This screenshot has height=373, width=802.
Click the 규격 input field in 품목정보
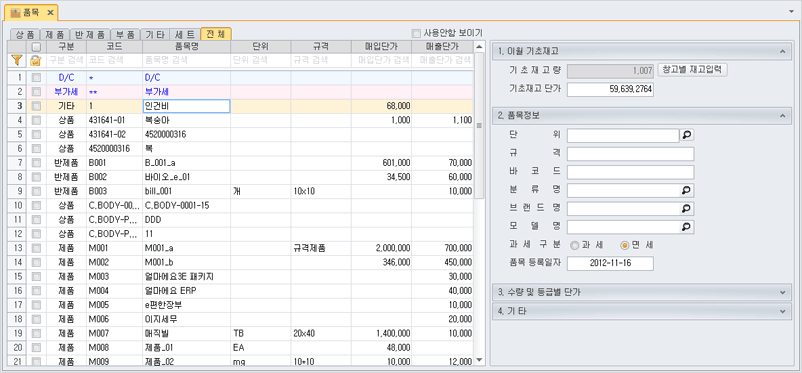630,153
